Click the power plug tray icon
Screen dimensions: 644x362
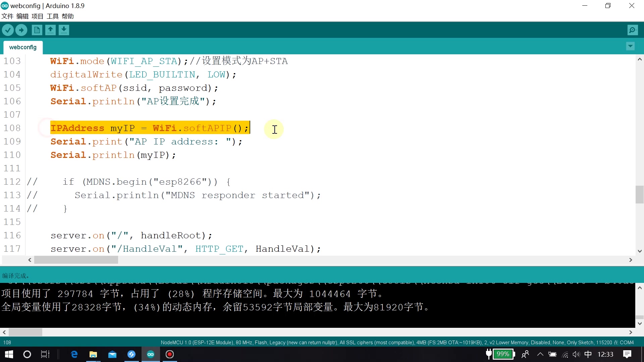(489, 354)
